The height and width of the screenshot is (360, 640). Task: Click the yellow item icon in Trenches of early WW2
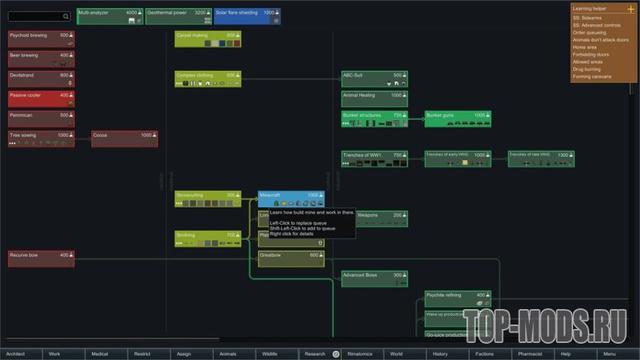465,163
